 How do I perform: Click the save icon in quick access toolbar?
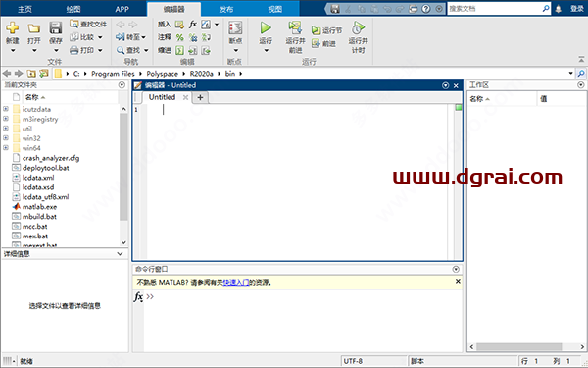coord(335,9)
